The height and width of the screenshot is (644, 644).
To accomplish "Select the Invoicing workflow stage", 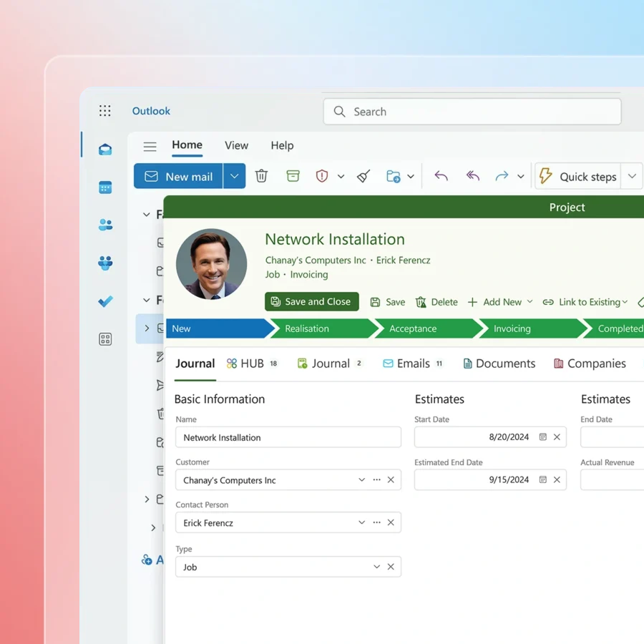I will pyautogui.click(x=532, y=328).
